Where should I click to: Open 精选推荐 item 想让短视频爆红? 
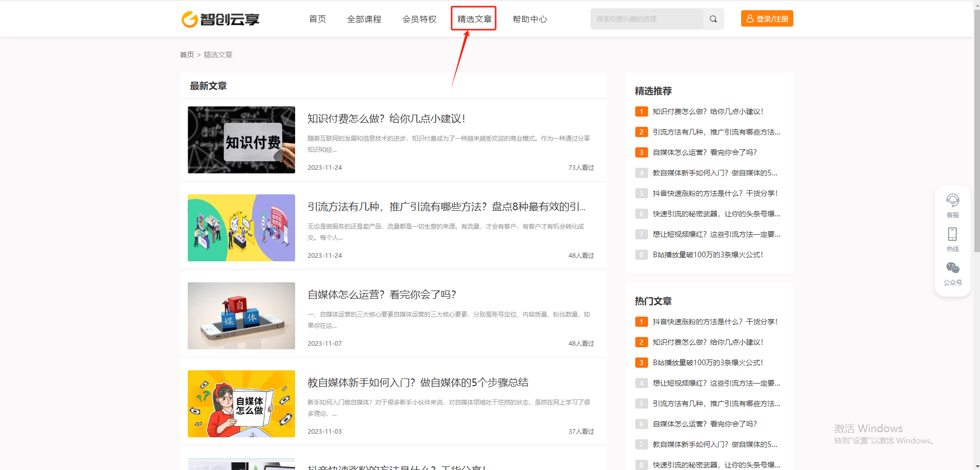point(717,234)
